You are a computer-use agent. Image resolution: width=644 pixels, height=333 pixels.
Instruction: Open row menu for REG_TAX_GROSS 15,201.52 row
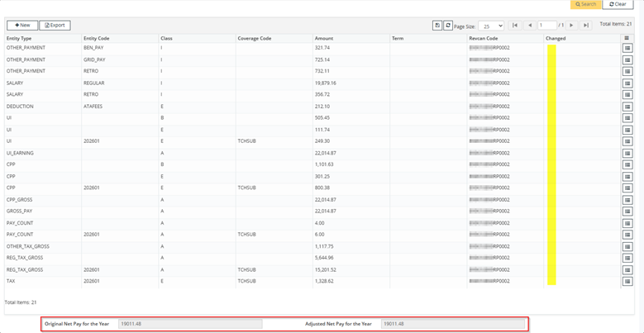coord(627,270)
